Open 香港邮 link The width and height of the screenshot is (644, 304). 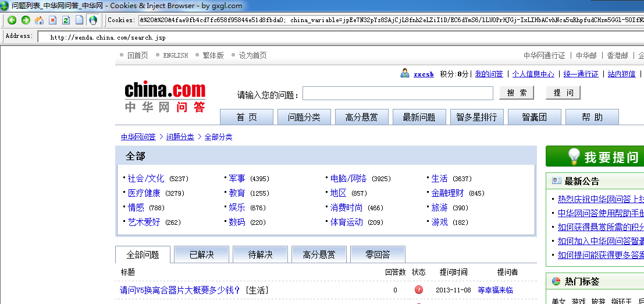(618, 55)
